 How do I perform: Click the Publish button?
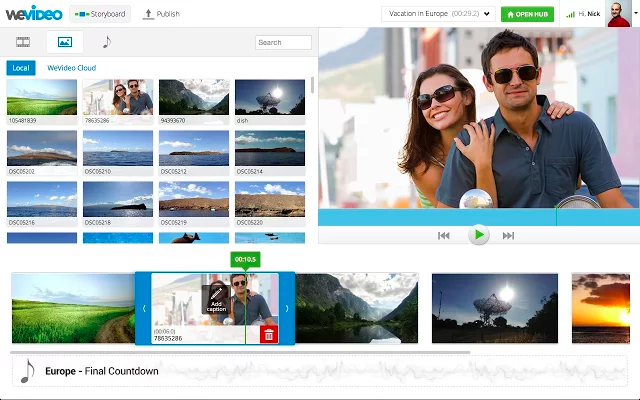(x=161, y=14)
